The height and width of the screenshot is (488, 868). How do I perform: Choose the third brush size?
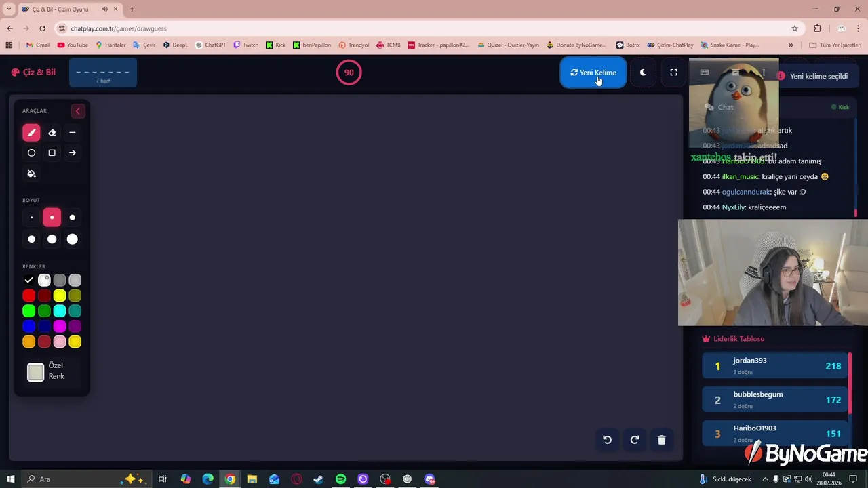73,218
